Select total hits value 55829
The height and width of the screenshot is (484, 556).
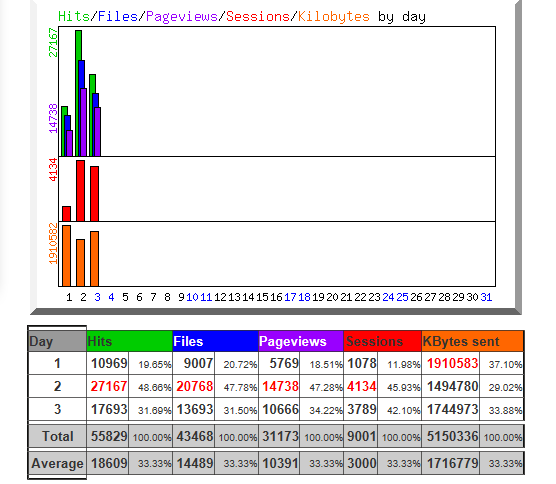(109, 436)
